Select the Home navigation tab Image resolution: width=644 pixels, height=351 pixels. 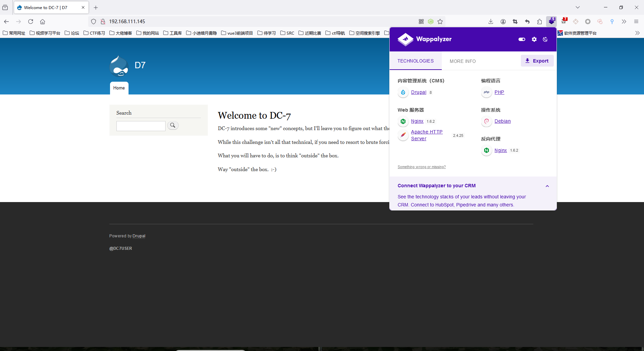(x=119, y=88)
